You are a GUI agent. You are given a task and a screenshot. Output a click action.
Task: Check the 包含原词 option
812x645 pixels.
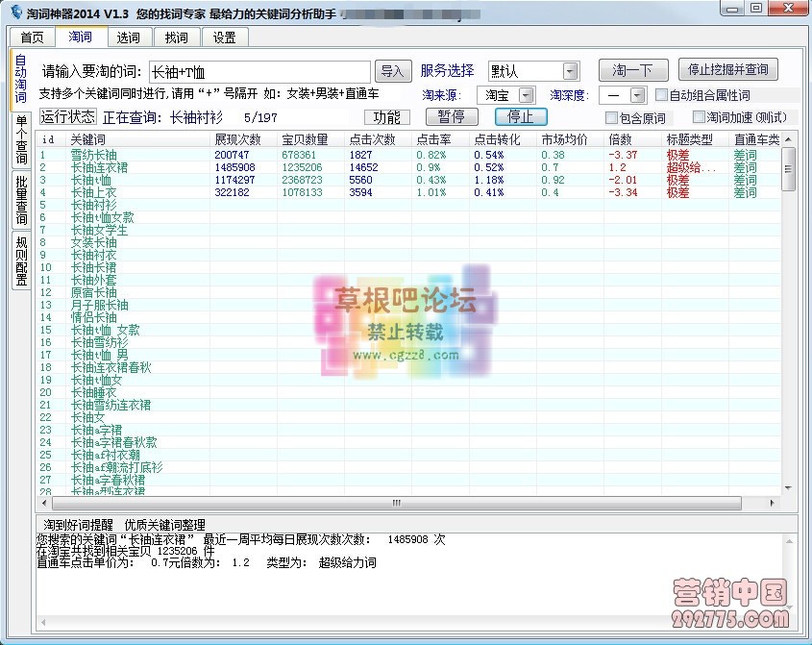pos(613,116)
